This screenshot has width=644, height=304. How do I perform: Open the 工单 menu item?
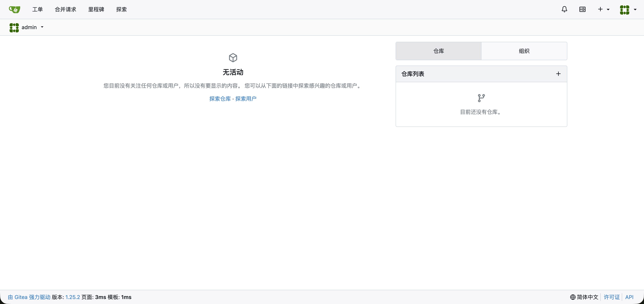38,9
